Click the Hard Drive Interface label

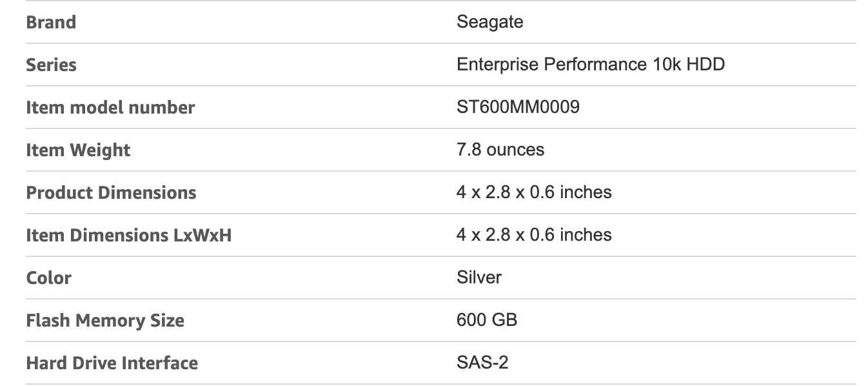pos(112,363)
